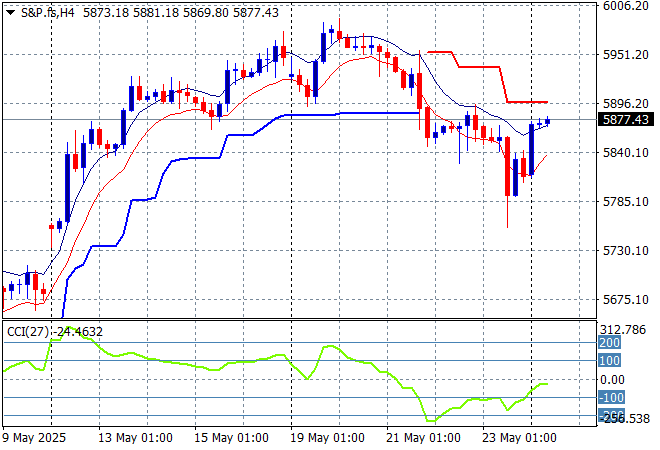Click the 5951.20 price scale value
The width and height of the screenshot is (660, 450).
(627, 55)
